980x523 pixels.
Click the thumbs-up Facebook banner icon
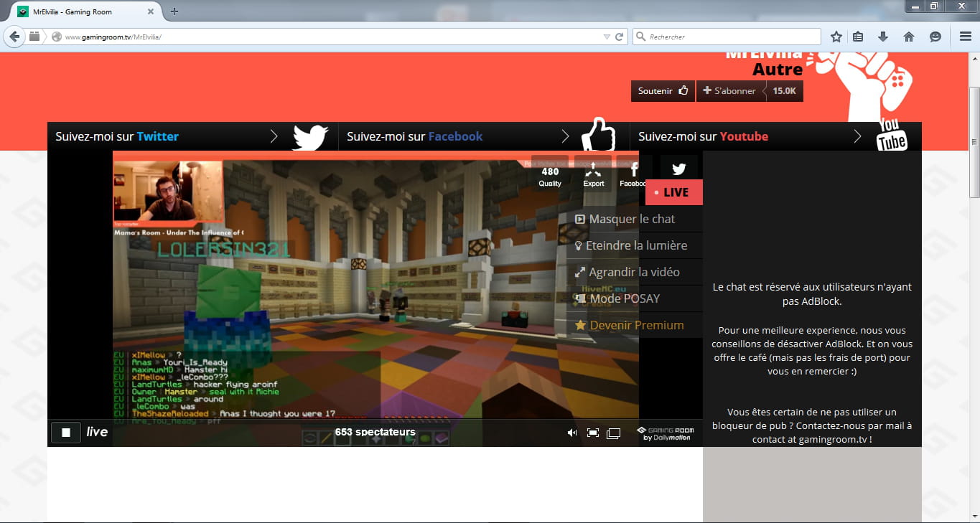598,133
